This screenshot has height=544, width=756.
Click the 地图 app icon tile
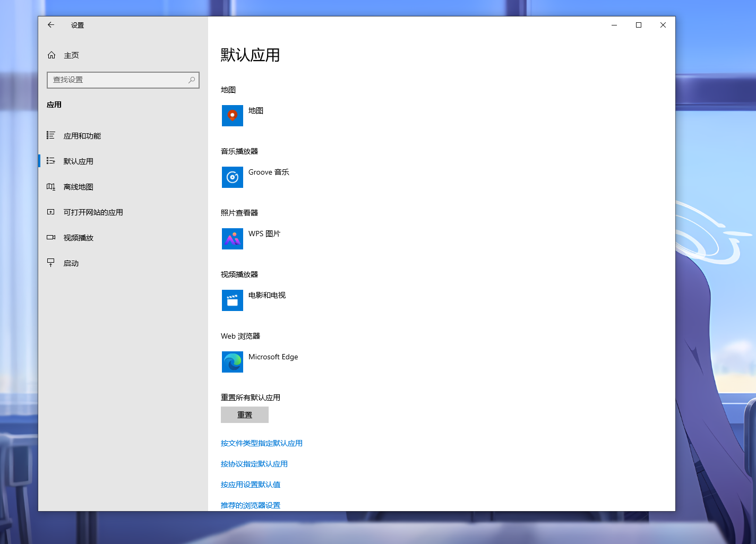233,116
